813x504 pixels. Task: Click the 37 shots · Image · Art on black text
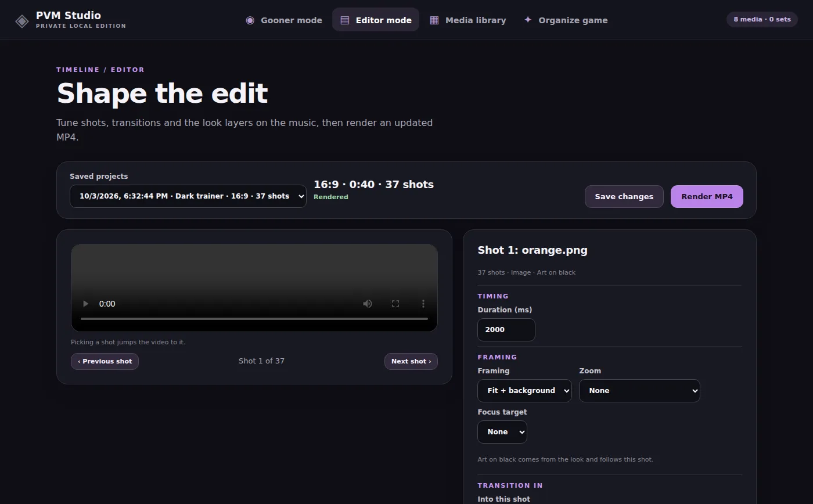click(527, 272)
